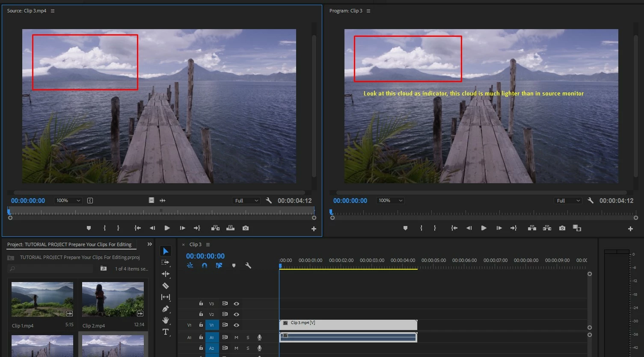Click Extract button in Program monitor
The image size is (644, 357).
coord(547,228)
